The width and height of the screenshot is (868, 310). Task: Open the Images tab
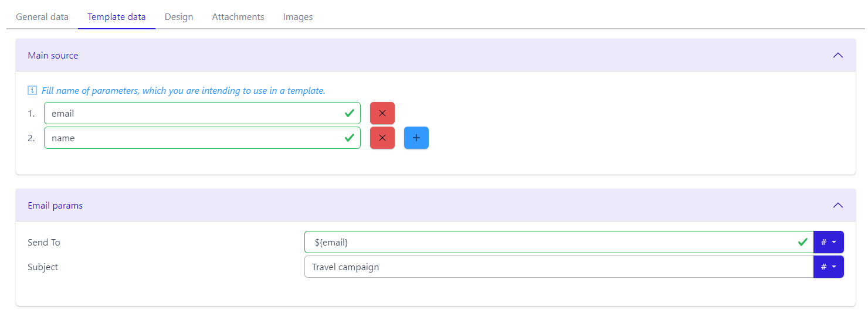[298, 17]
